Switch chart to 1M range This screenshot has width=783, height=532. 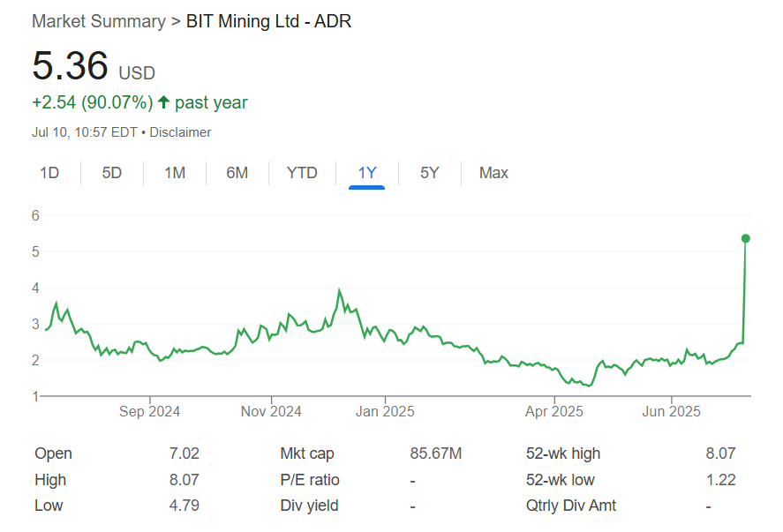pyautogui.click(x=175, y=173)
